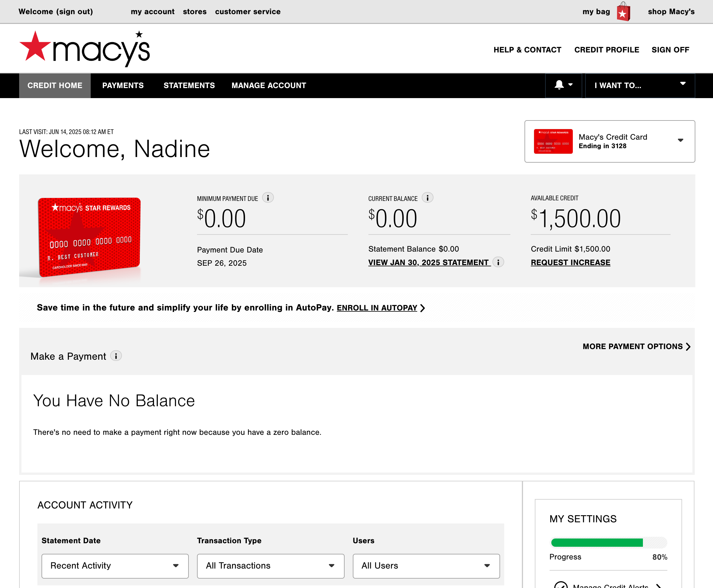
Task: Click info icon next to Minimum Payment Due
Action: [x=268, y=198]
